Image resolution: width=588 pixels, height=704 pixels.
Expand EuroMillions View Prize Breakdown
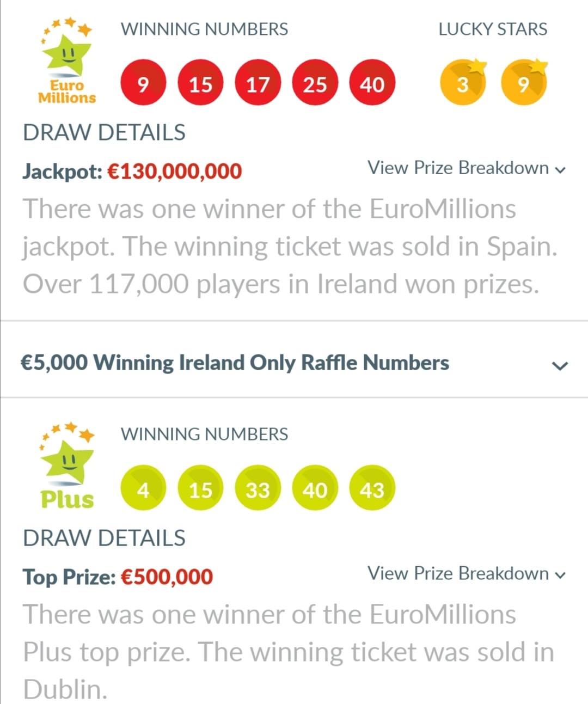pos(467,168)
